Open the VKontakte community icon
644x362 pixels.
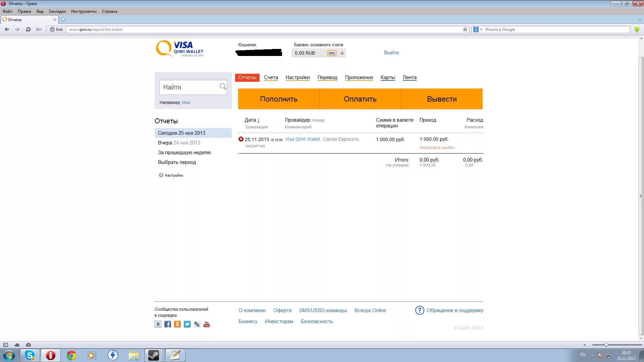pyautogui.click(x=158, y=324)
